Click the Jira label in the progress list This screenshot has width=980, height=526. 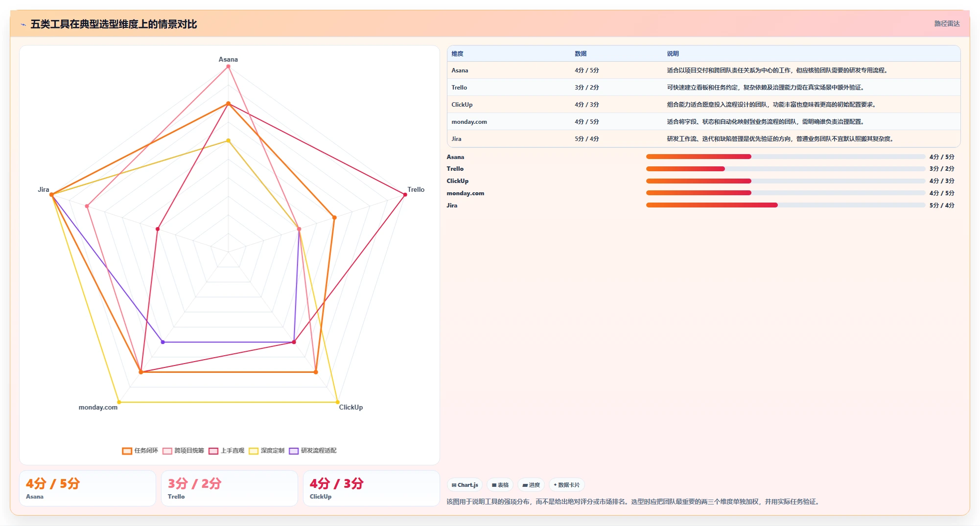452,206
